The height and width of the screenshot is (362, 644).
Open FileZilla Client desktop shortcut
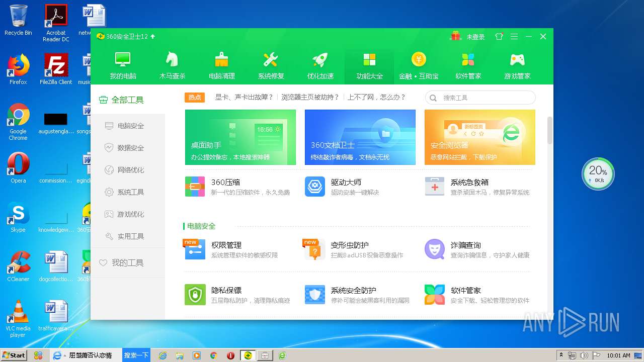[x=56, y=69]
